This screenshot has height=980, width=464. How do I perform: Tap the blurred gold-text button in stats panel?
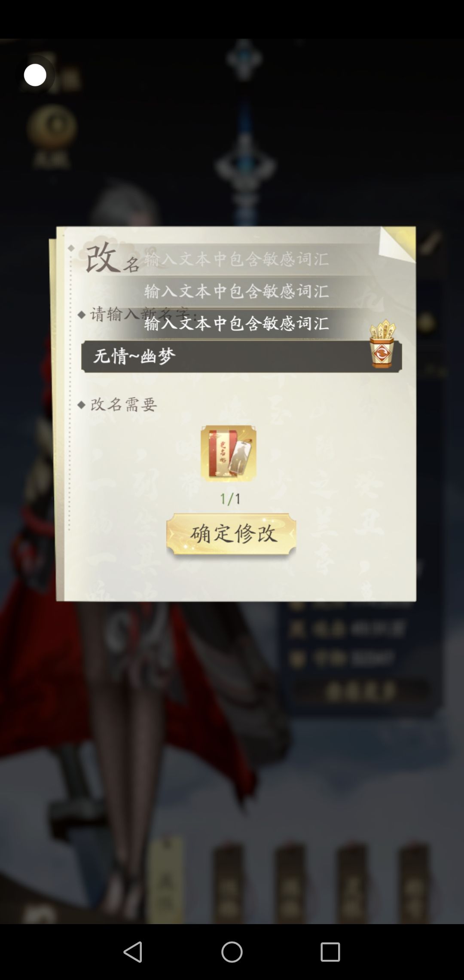click(x=361, y=691)
